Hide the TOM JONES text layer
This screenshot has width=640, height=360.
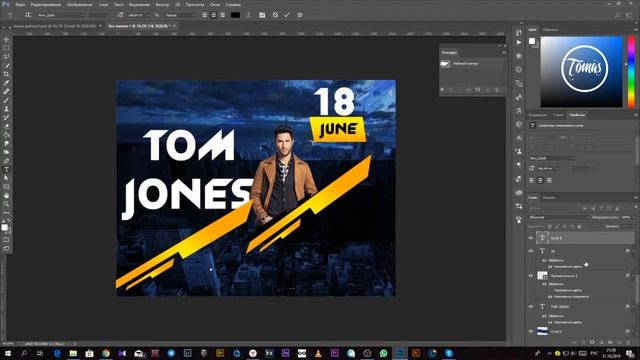coord(531,307)
